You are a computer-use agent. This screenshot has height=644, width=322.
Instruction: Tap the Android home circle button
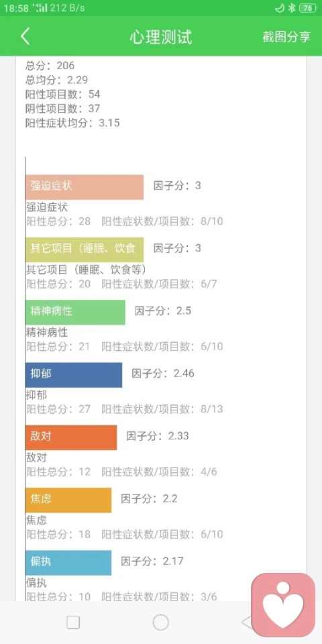tap(160, 623)
